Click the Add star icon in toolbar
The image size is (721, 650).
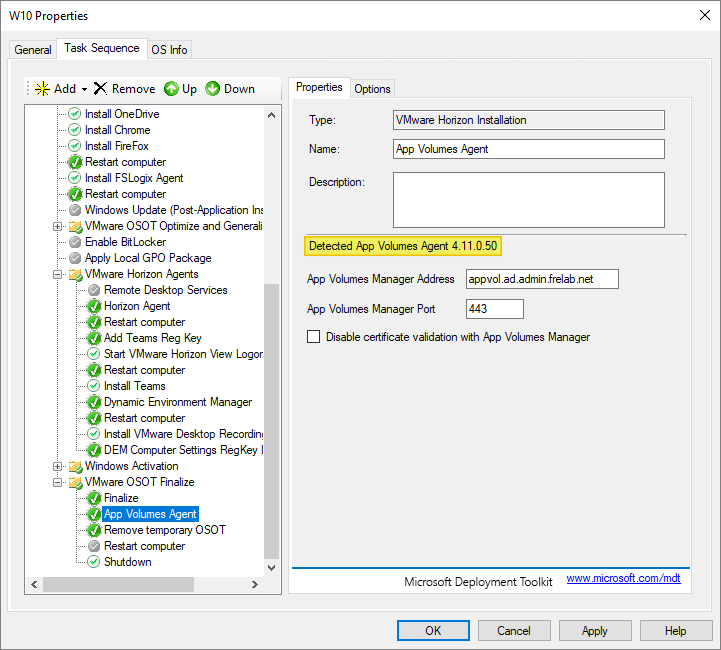tap(42, 89)
